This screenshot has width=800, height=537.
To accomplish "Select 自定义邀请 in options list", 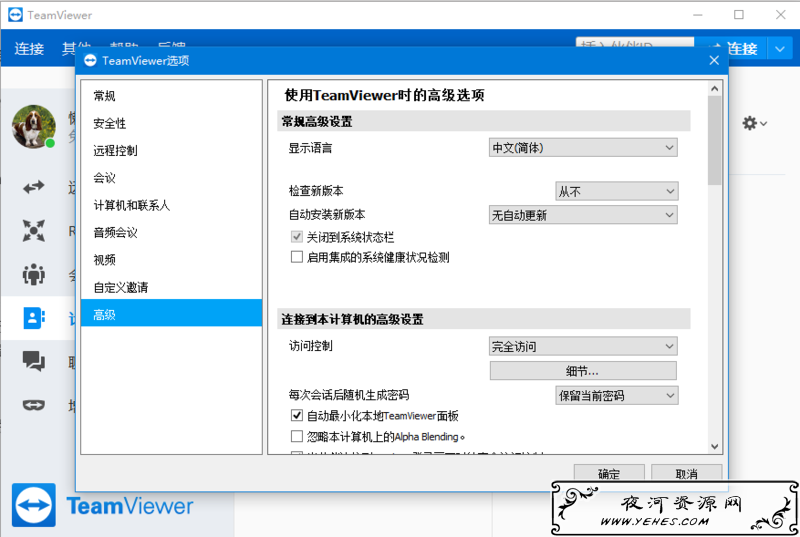I will (x=171, y=287).
